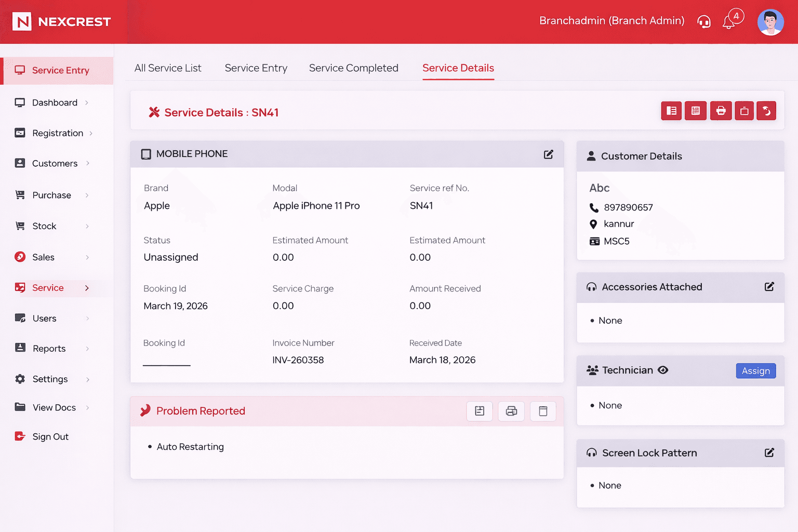Viewport: 798px width, 532px height.
Task: Click the red briefcase icon button
Action: pyautogui.click(x=744, y=111)
